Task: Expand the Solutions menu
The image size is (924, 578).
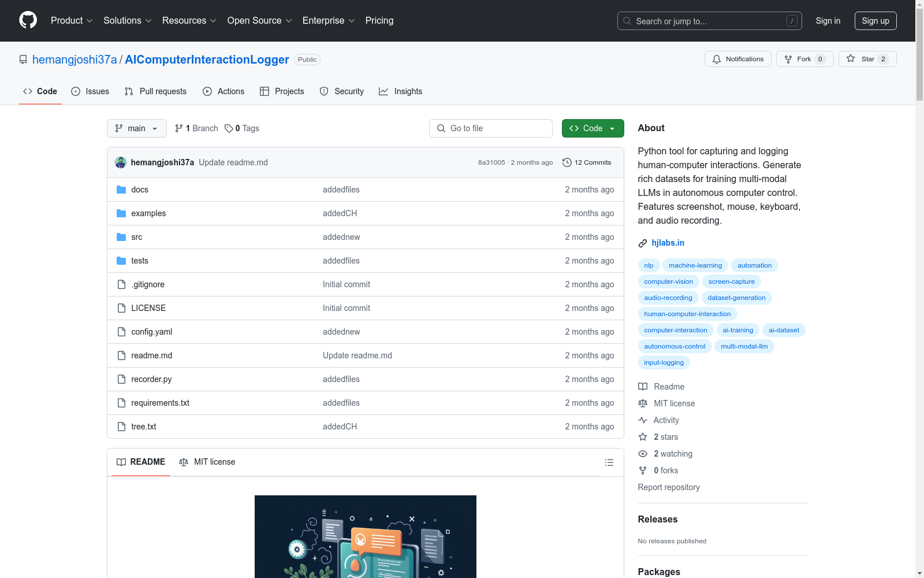Action: pyautogui.click(x=128, y=21)
